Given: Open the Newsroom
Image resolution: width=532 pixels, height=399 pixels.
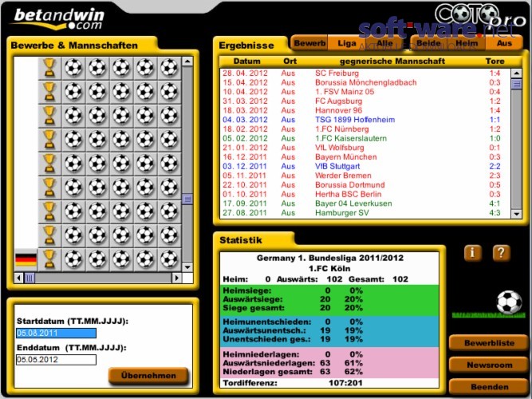Looking at the screenshot, I should pos(489,365).
